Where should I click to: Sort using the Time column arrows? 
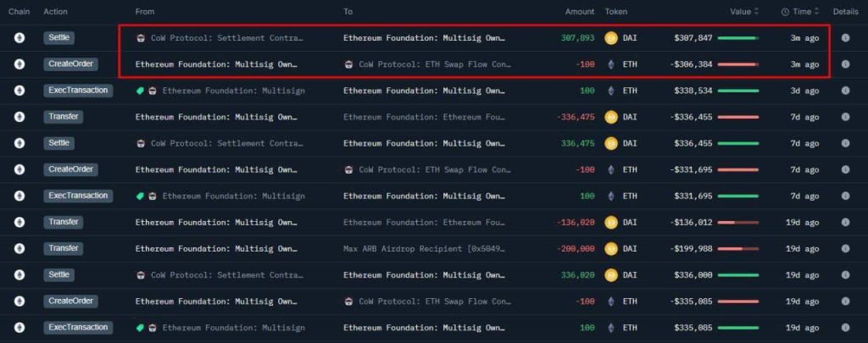[818, 12]
